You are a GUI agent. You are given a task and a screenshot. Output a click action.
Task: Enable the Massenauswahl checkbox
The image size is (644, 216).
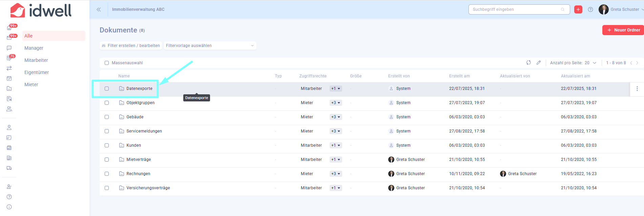click(107, 63)
